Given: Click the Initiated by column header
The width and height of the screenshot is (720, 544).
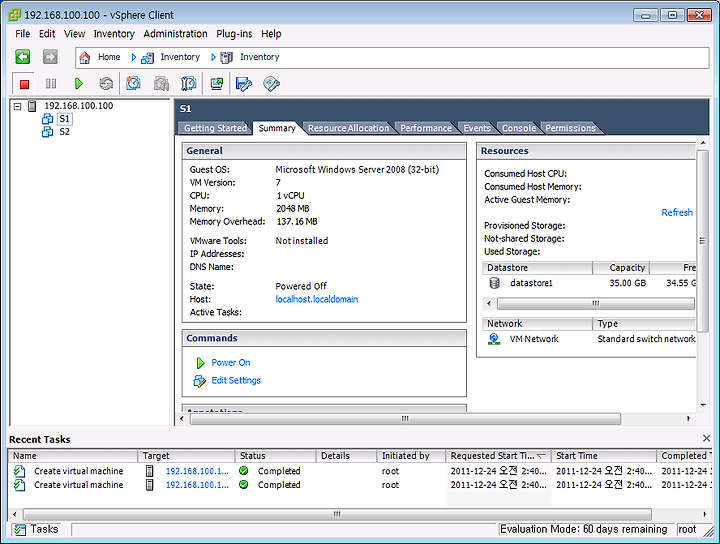Looking at the screenshot, I should pos(411,456).
